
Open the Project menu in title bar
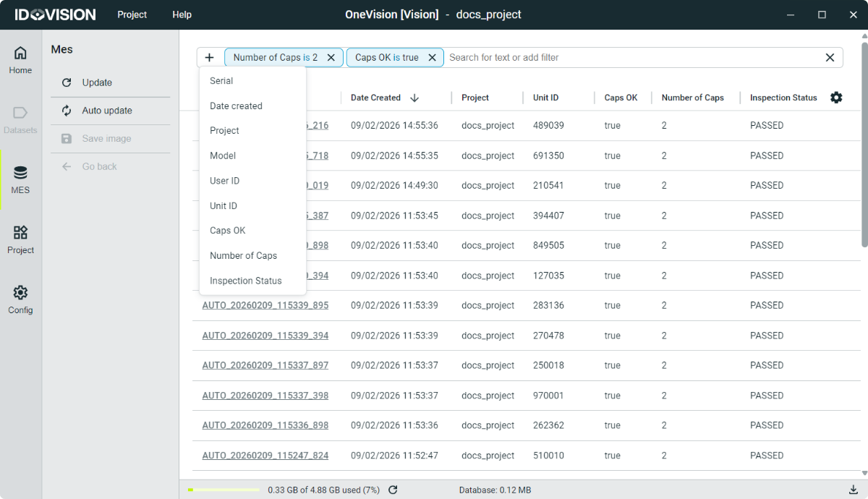(132, 14)
